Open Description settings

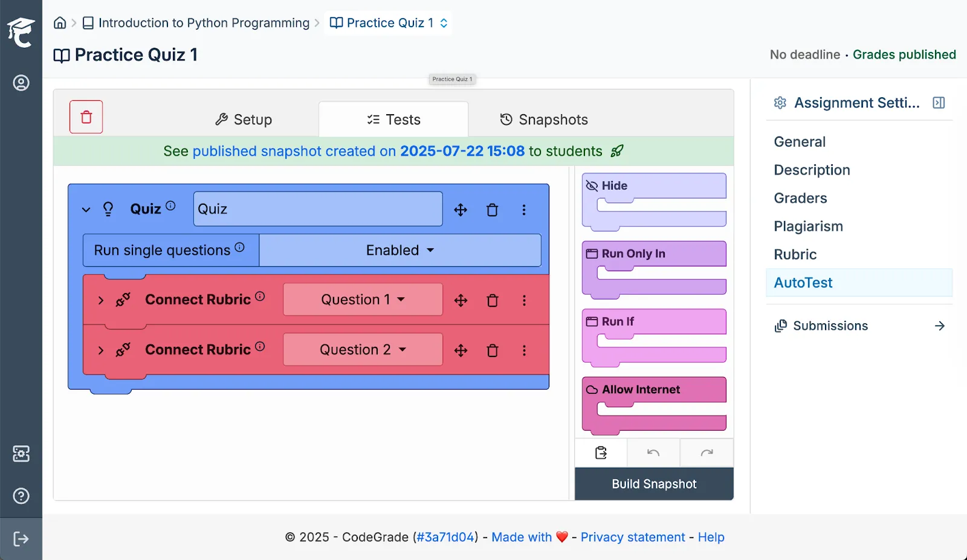pyautogui.click(x=859, y=170)
